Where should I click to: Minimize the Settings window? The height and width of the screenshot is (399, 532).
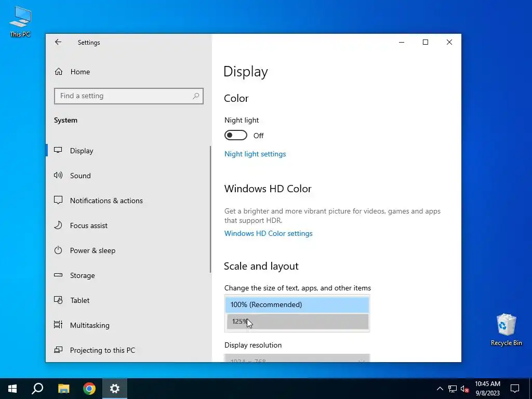[x=402, y=42]
